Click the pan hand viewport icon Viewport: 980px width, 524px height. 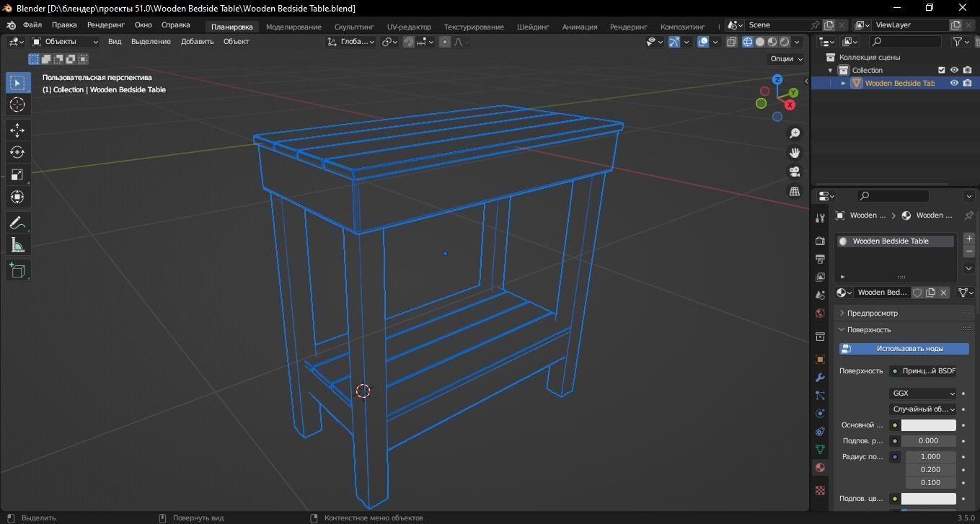pos(794,153)
